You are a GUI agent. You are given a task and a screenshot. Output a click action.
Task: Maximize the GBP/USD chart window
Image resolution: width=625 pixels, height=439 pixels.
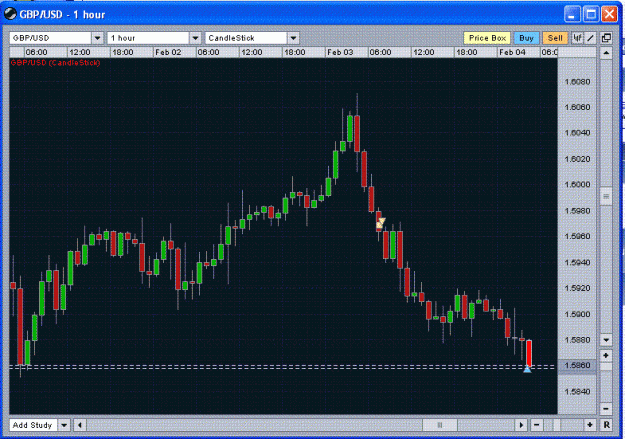591,15
